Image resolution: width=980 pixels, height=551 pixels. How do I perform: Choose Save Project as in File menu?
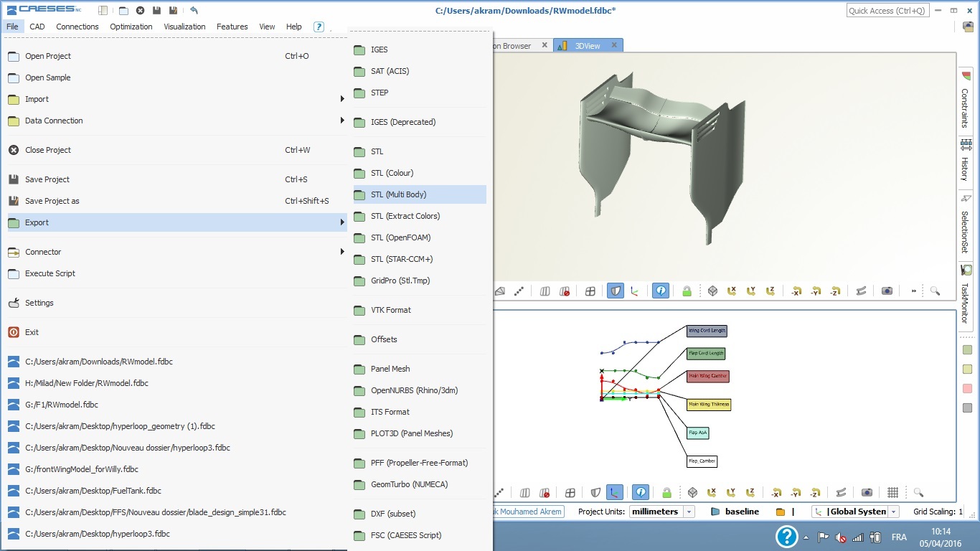[52, 201]
